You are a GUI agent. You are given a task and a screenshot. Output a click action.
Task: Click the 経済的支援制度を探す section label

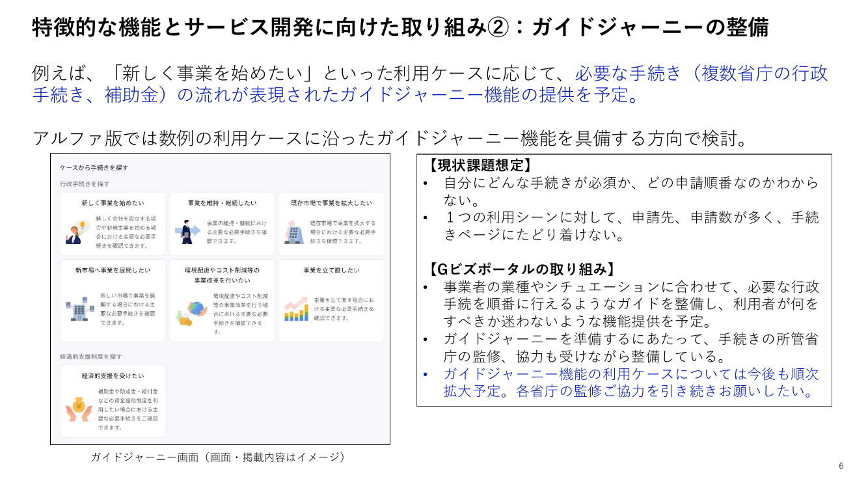coord(91,357)
